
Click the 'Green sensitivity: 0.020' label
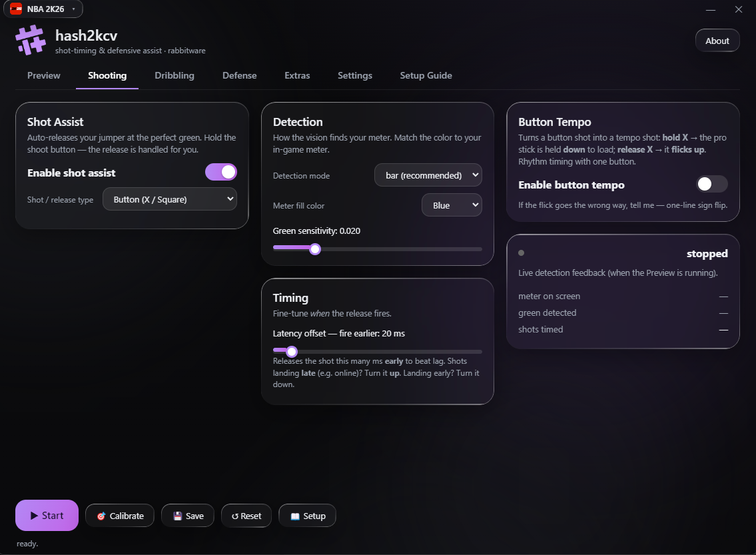316,231
